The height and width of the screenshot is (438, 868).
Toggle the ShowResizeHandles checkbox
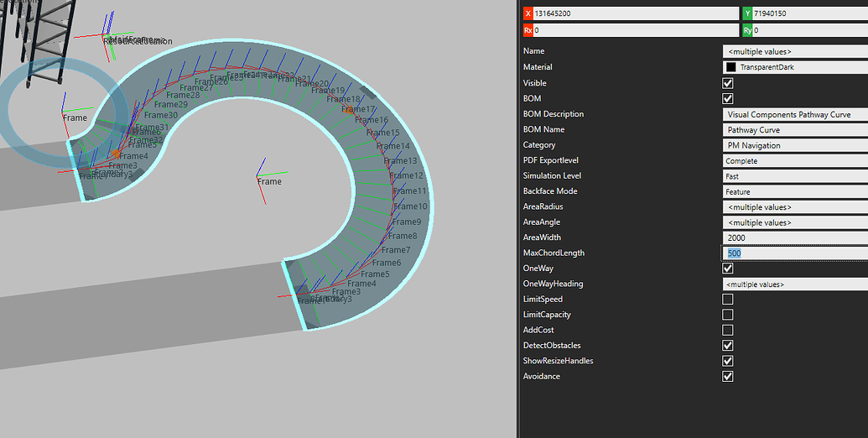point(728,361)
